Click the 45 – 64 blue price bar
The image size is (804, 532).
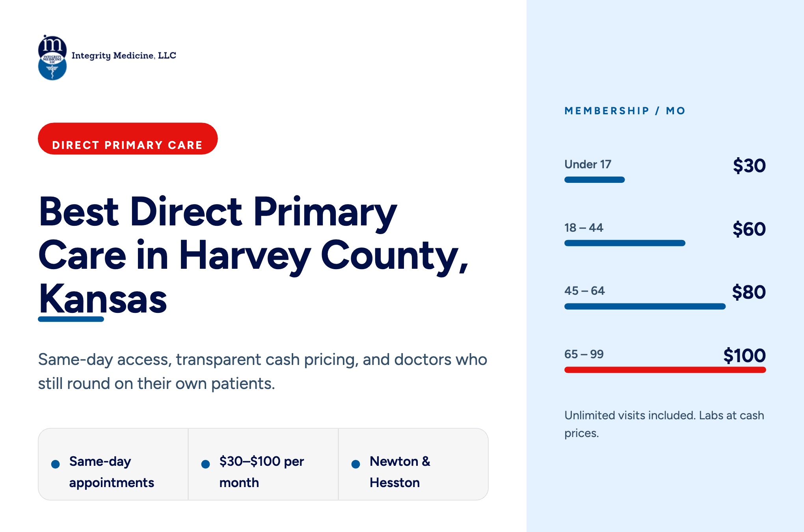coord(645,306)
